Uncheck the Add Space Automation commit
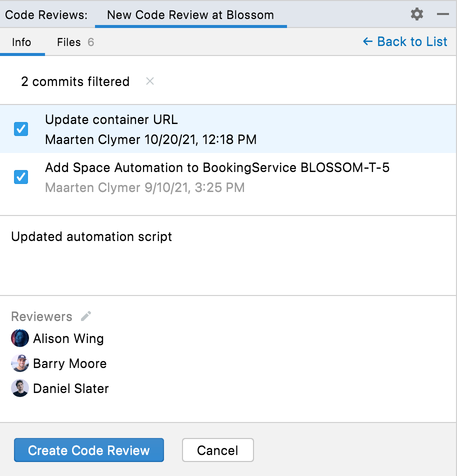This screenshot has height=476, width=457. [20, 177]
